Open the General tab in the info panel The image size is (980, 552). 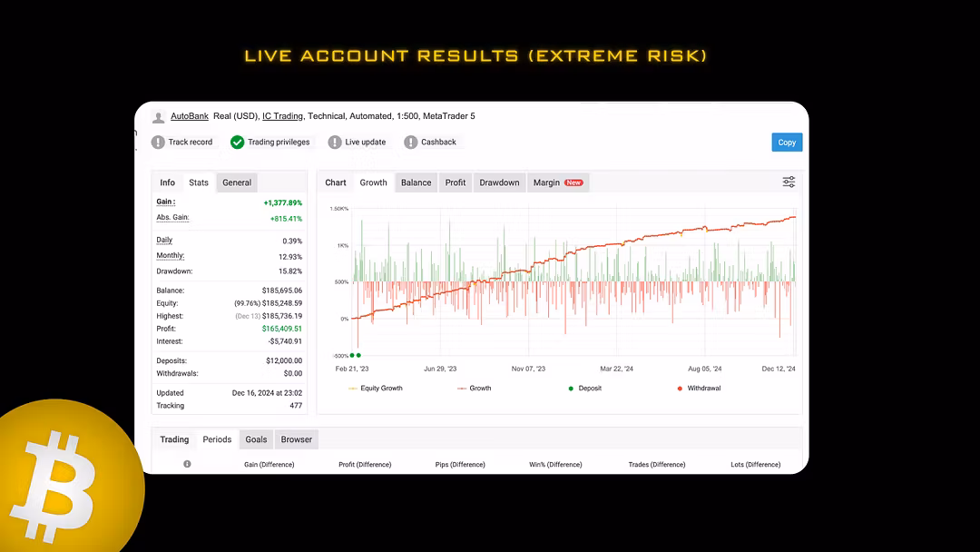tap(237, 182)
